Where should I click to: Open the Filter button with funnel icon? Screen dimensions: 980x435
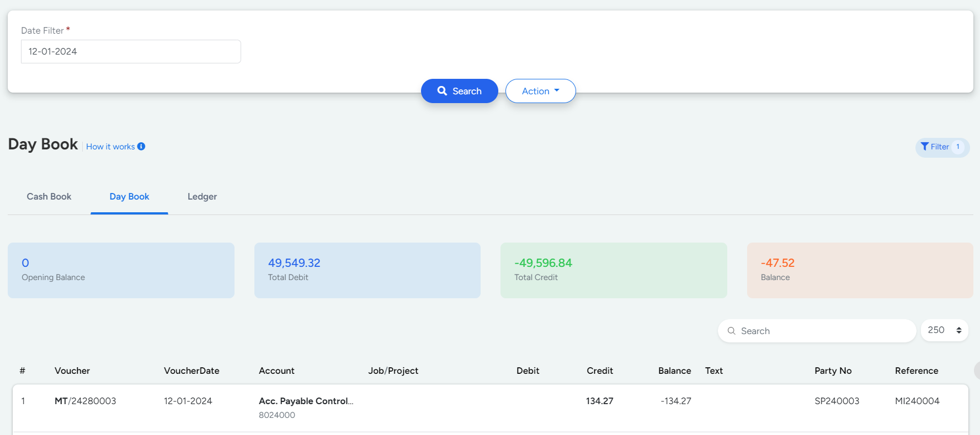(x=942, y=147)
